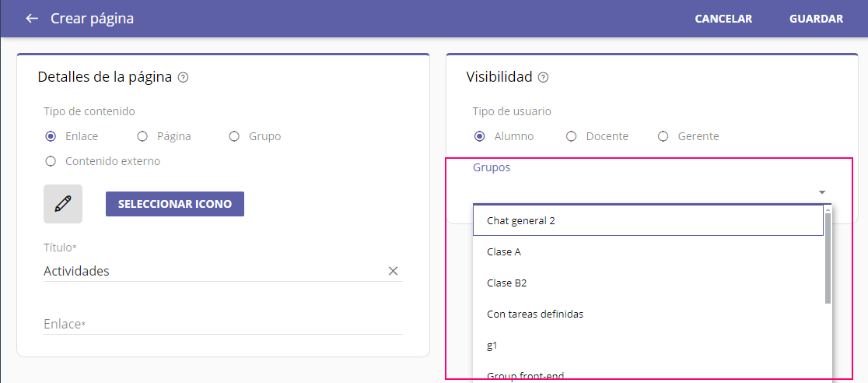Choose Grupo as content type
Image resolution: width=868 pixels, height=383 pixels.
point(234,136)
